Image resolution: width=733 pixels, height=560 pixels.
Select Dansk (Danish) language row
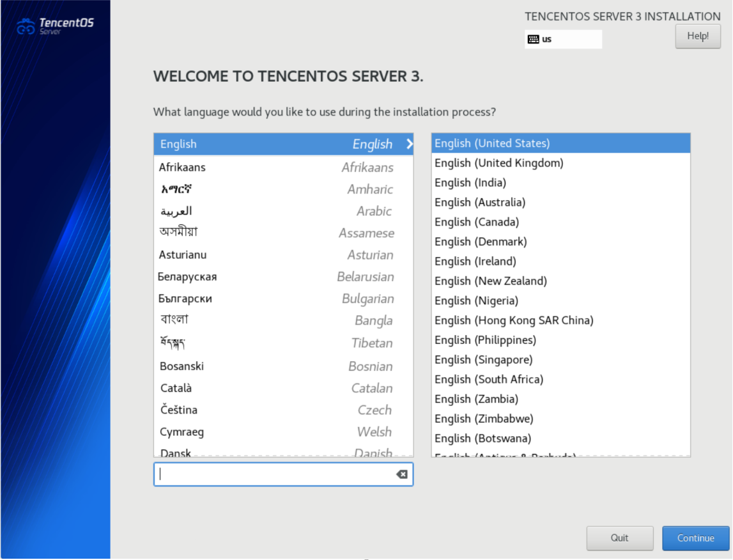pos(283,451)
